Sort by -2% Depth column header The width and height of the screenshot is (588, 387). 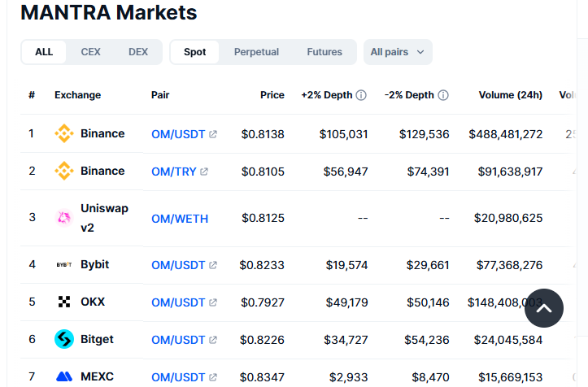409,95
